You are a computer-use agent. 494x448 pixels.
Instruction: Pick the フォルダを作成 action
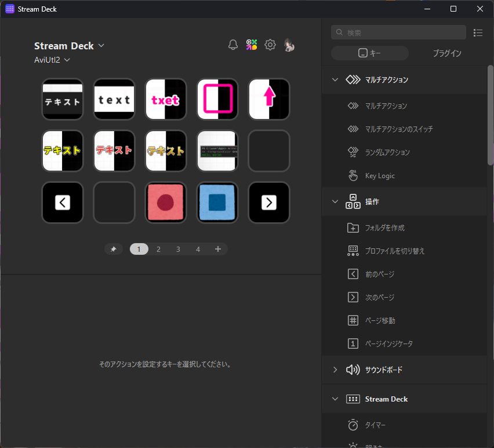tap(404, 227)
